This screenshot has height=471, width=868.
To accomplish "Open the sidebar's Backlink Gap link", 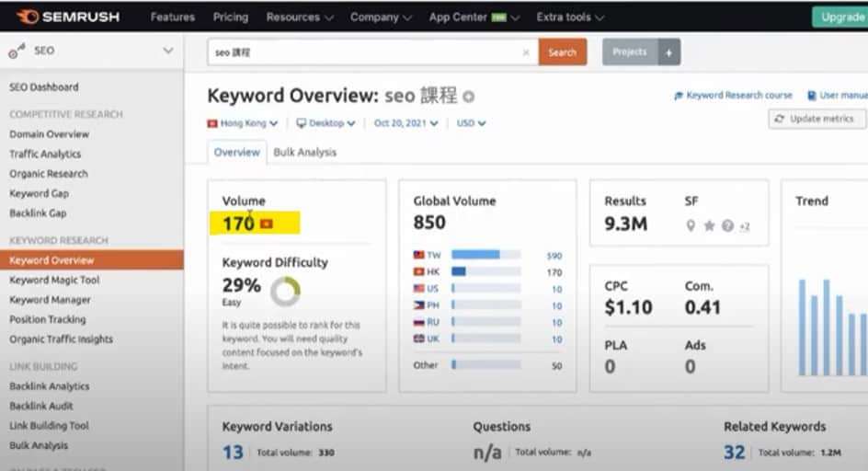I will (38, 213).
